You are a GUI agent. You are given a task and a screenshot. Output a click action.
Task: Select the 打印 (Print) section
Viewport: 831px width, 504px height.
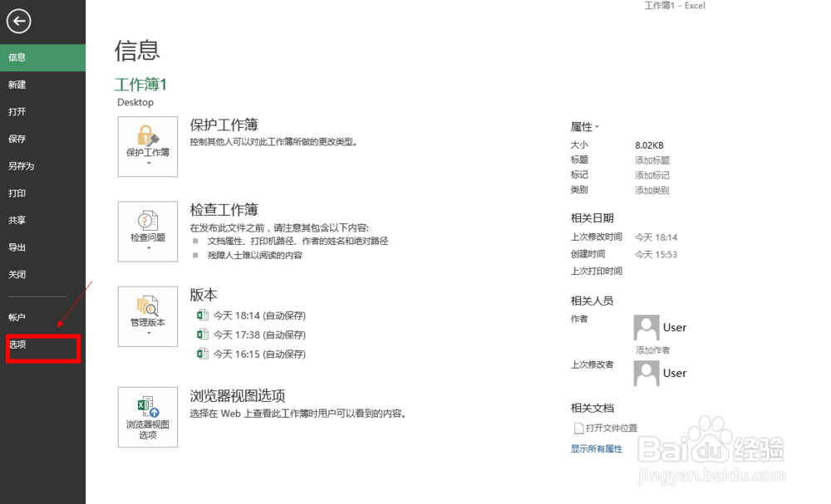(x=20, y=193)
